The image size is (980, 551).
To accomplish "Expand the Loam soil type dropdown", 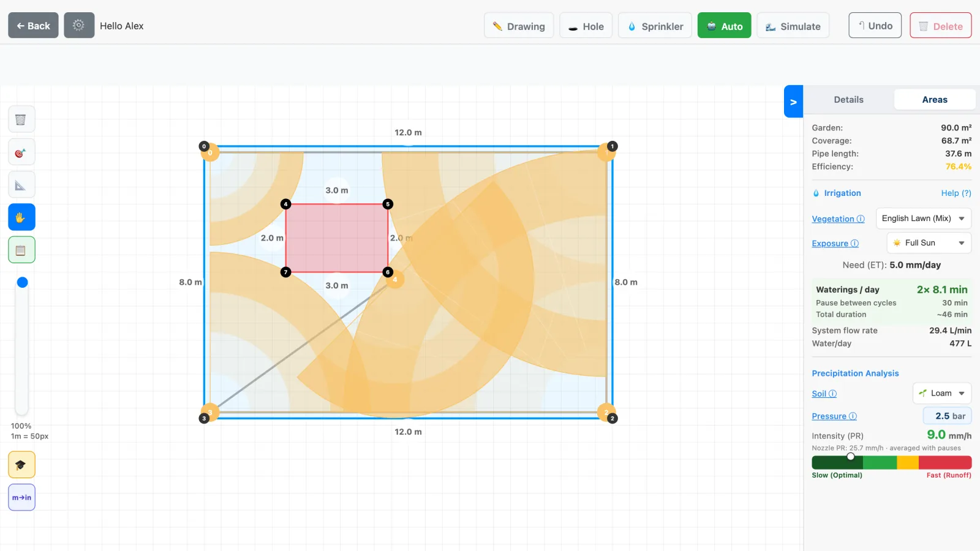I will pos(942,393).
